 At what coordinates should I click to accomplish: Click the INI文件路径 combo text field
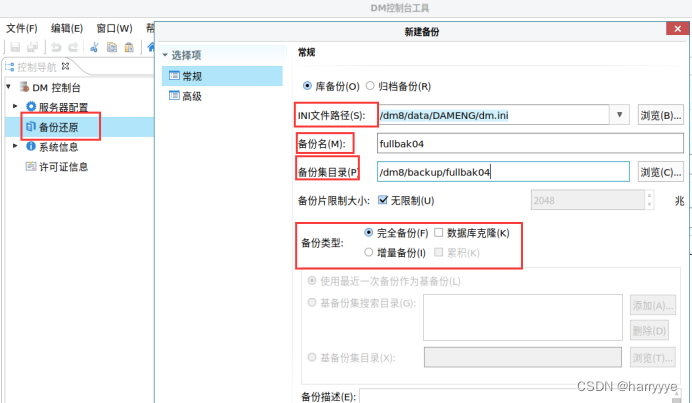pyautogui.click(x=493, y=115)
